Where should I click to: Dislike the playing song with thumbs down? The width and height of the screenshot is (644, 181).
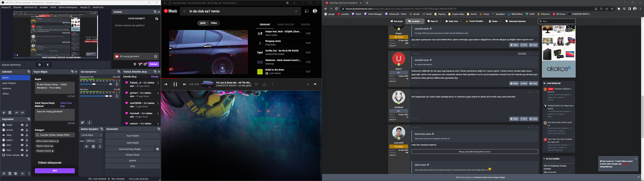256,84
